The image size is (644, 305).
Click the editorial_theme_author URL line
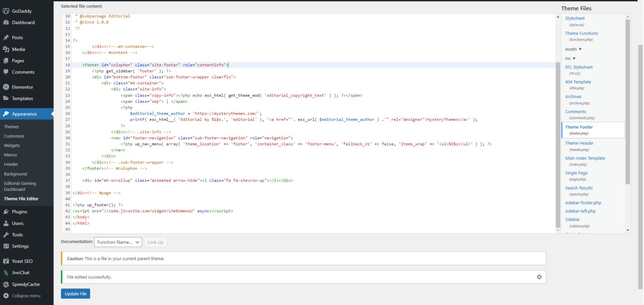(196, 114)
